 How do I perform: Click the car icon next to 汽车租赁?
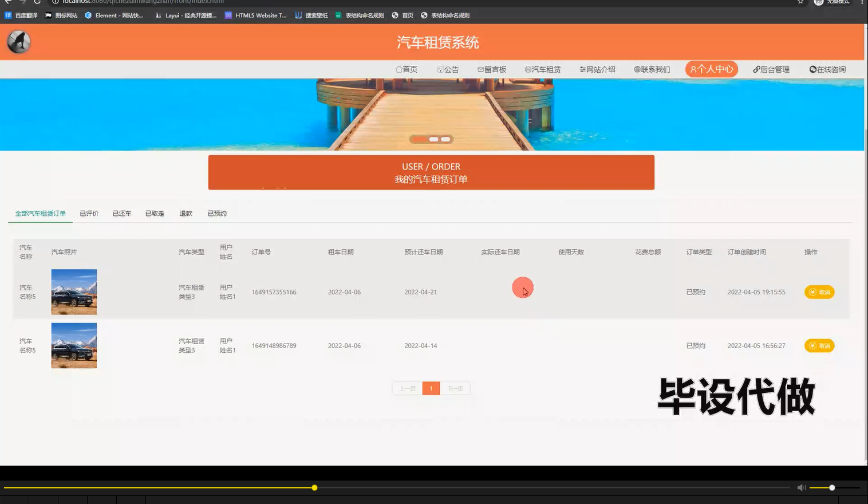tap(527, 69)
